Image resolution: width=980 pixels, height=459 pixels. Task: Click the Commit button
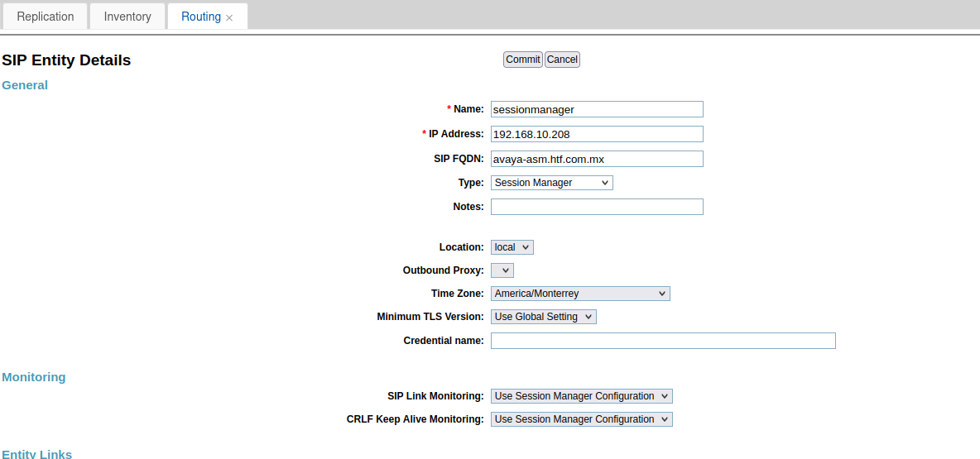click(x=523, y=60)
